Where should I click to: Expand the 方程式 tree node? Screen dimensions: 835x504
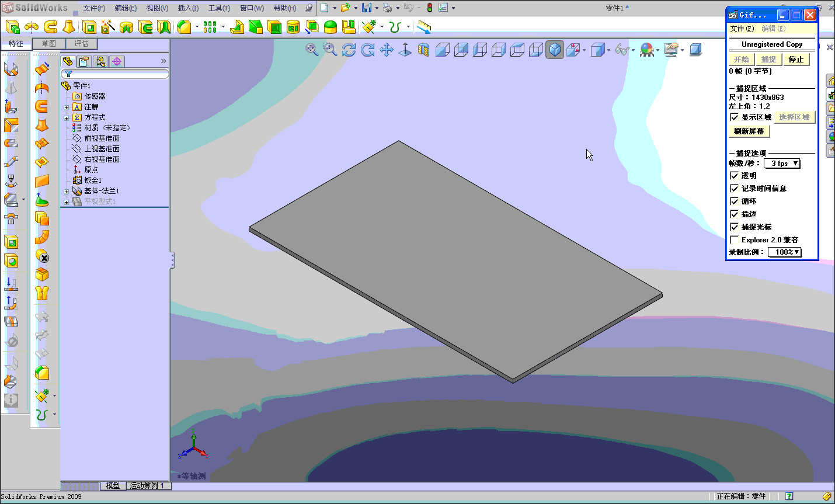click(x=67, y=118)
